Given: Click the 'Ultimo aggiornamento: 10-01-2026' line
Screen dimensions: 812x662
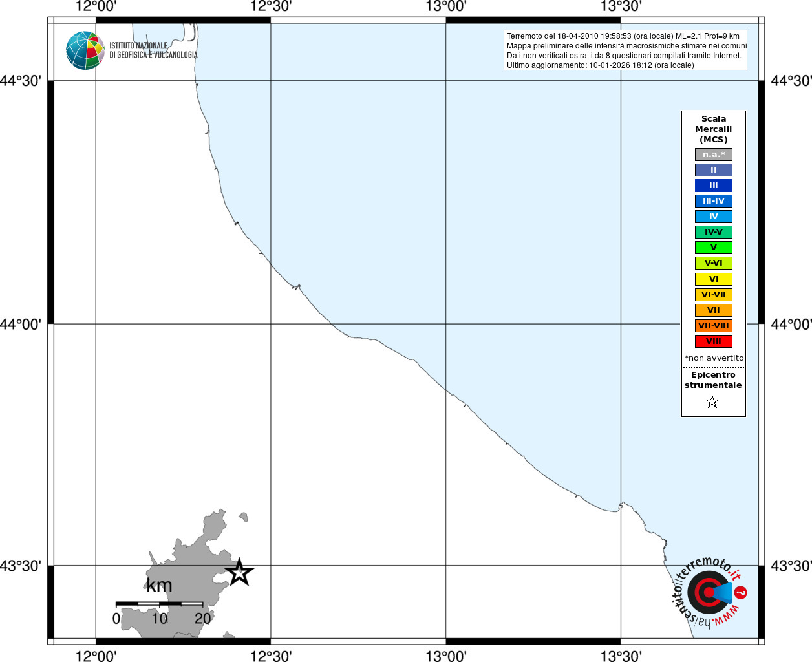Looking at the screenshot, I should (600, 65).
